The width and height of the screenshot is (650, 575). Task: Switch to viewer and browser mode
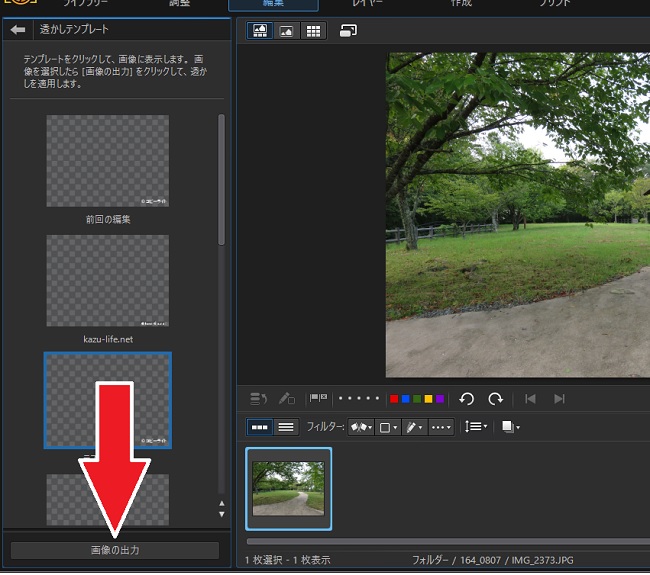click(260, 31)
